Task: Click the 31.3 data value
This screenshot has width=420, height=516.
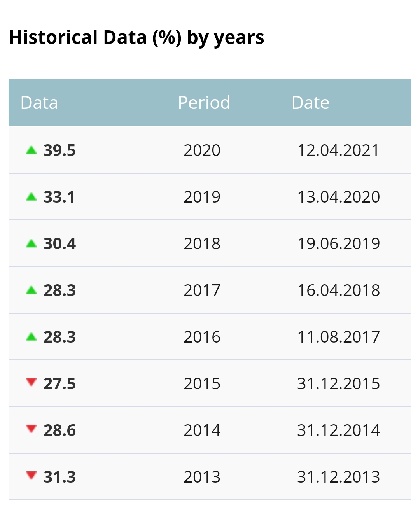Action: (x=59, y=477)
